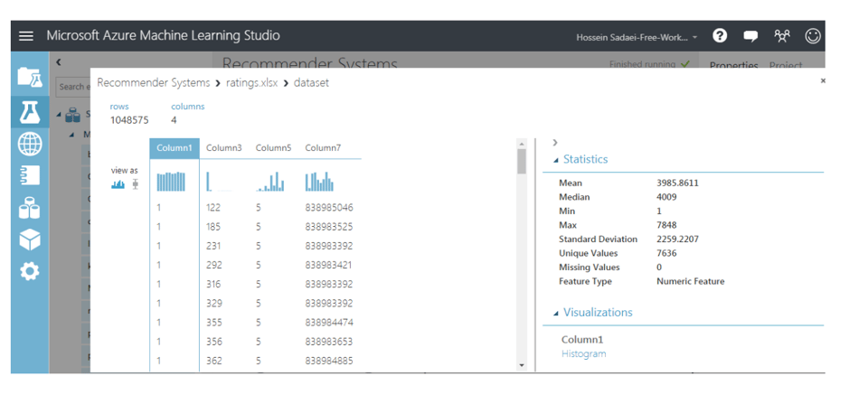Viewport: 868px width, 395px height.
Task: Collapse the Visualizations section
Action: [x=556, y=313]
